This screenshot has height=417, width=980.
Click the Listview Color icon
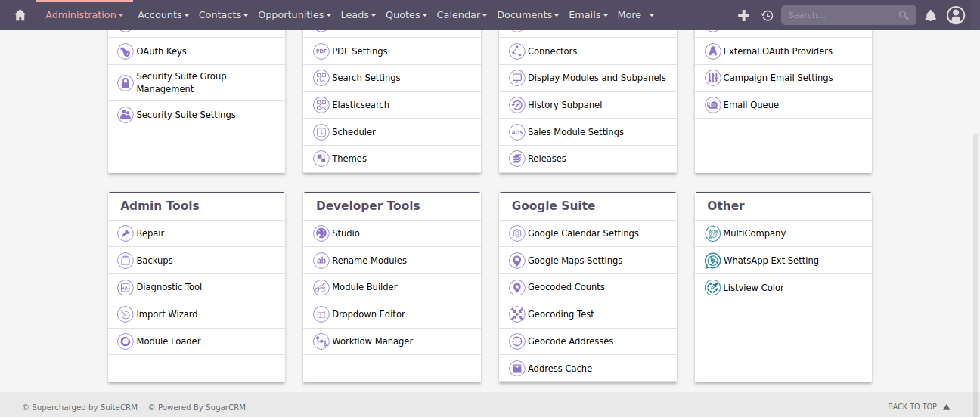[x=712, y=288]
